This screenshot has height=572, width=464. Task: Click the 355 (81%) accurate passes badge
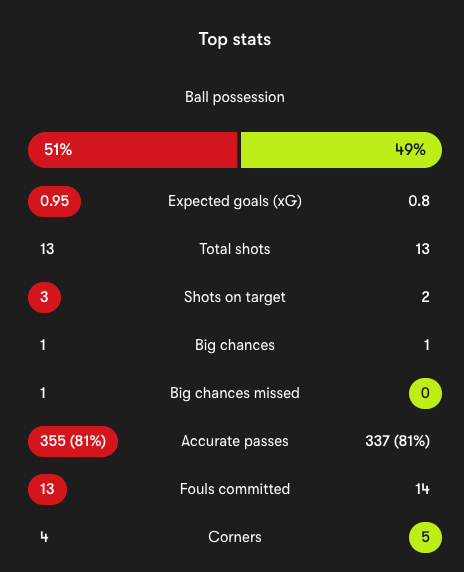point(73,441)
